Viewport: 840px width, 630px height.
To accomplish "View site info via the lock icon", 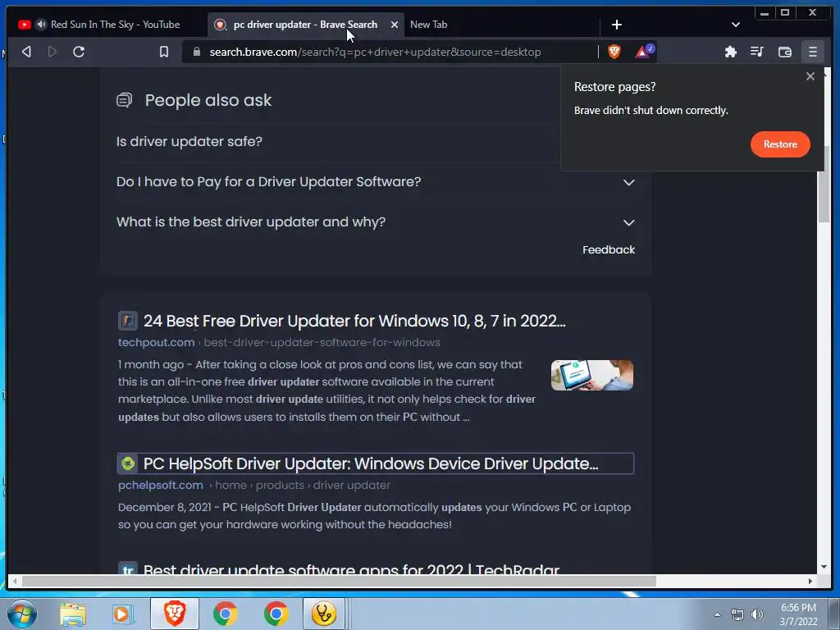I will coord(197,52).
